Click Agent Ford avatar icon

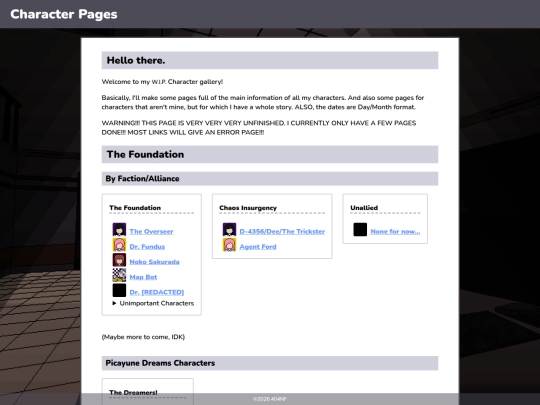click(x=229, y=245)
